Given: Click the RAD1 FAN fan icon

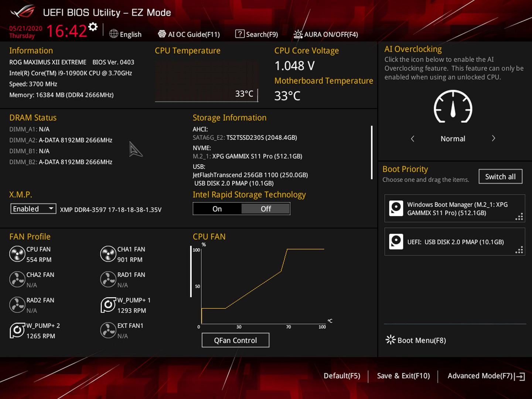Looking at the screenshot, I should (108, 280).
